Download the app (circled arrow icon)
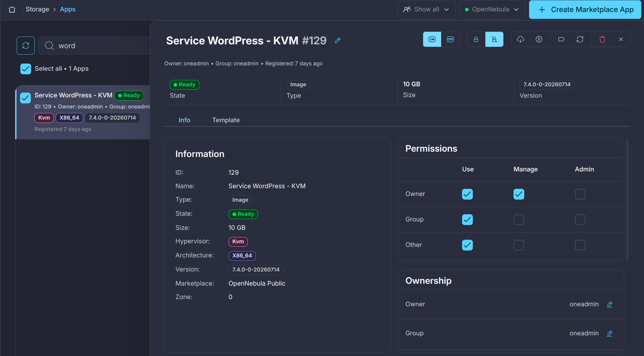The width and height of the screenshot is (644, 356). [x=539, y=39]
